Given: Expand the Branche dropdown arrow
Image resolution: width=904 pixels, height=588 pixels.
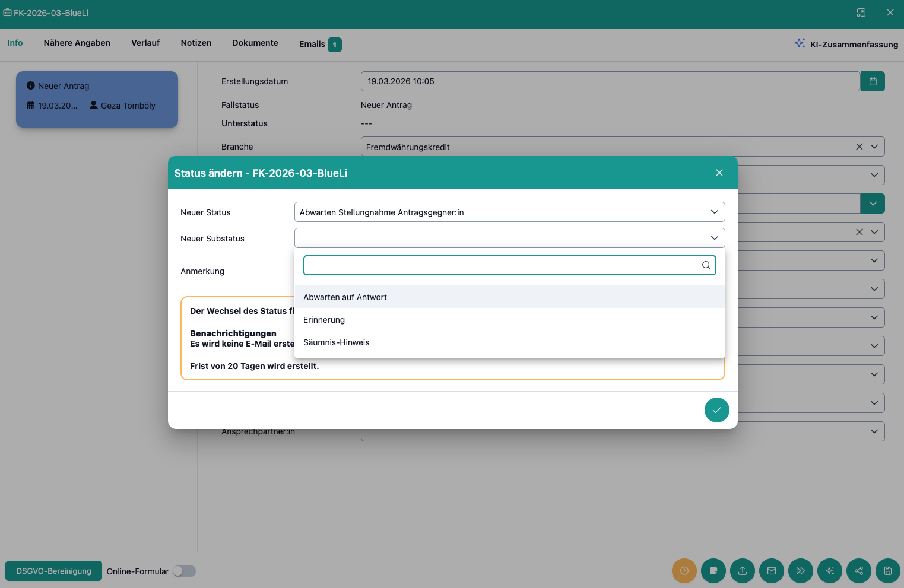Looking at the screenshot, I should pyautogui.click(x=874, y=147).
